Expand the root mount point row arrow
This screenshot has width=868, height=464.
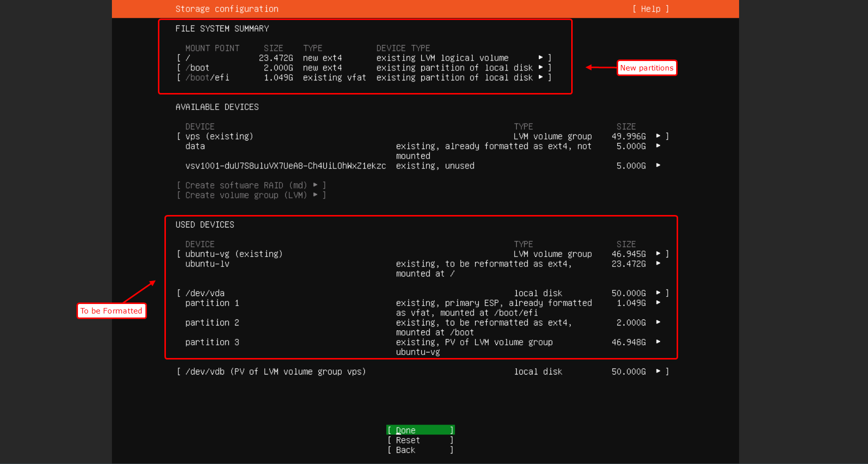coord(540,57)
